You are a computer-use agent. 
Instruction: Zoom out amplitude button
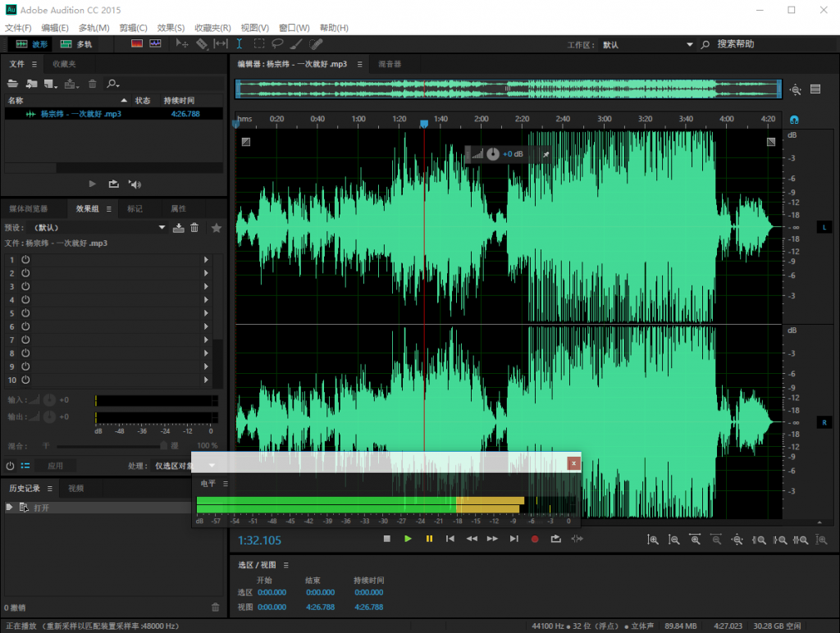point(674,540)
